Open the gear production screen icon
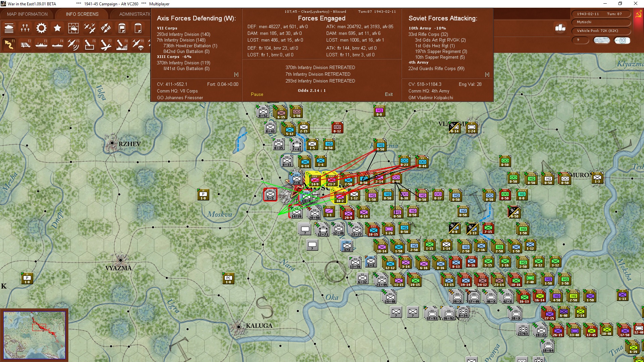Viewport: 644px width, 362px height. (x=41, y=28)
